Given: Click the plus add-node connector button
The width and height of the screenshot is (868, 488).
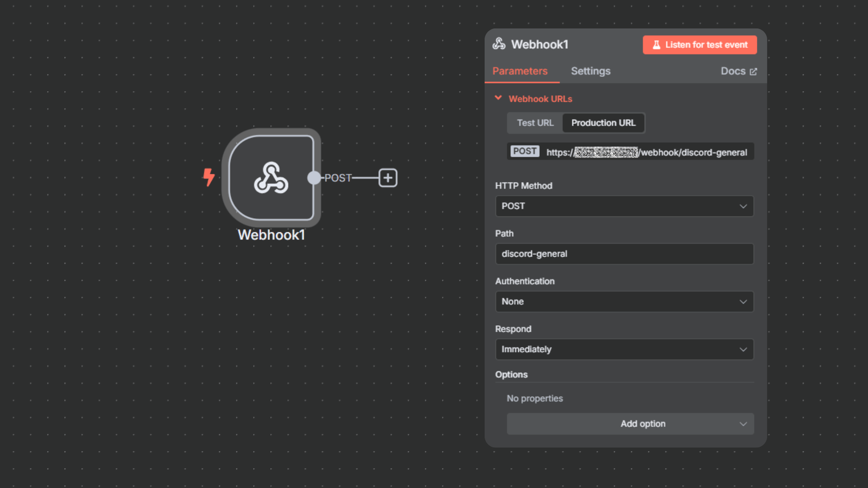Looking at the screenshot, I should pyautogui.click(x=387, y=178).
